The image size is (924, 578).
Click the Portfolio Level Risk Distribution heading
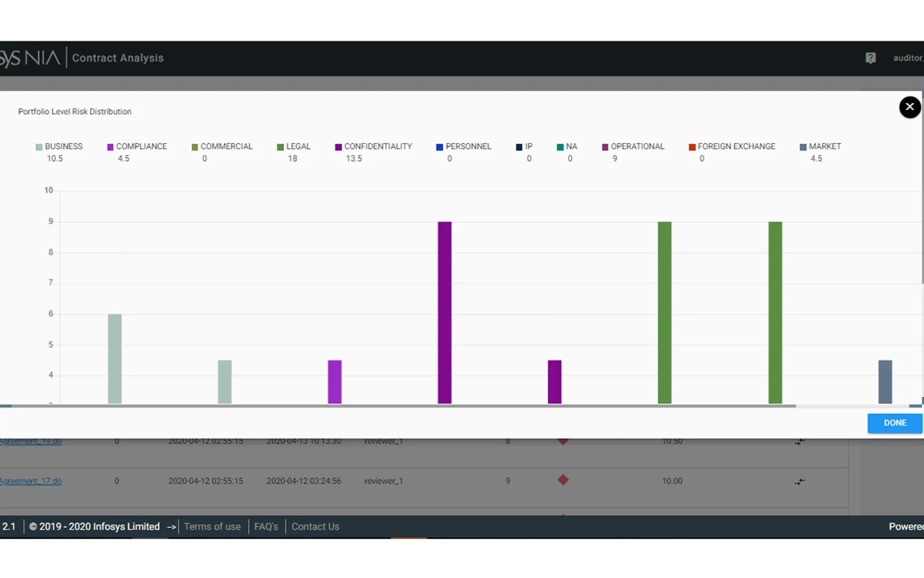[74, 112]
